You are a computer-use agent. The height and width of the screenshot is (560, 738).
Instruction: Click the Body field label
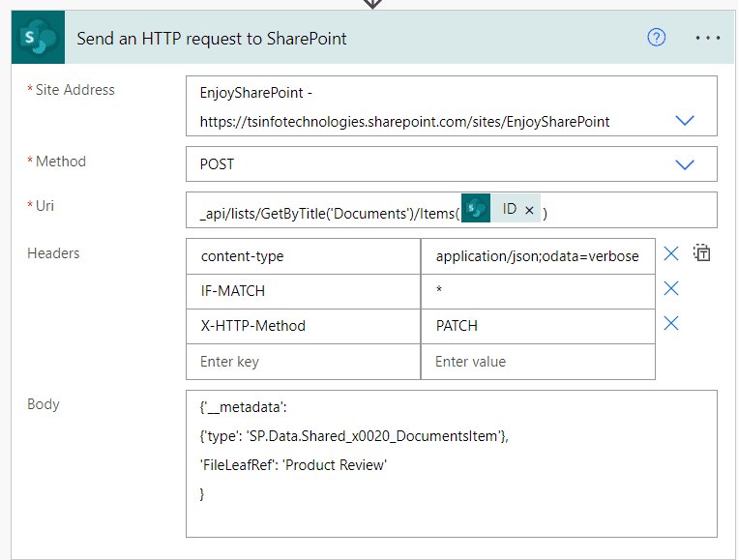point(44,404)
